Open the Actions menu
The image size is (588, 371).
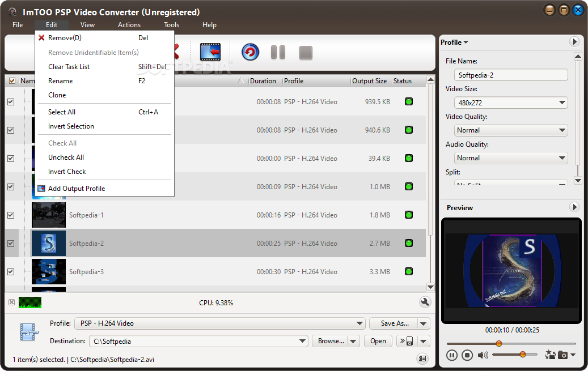coord(129,25)
